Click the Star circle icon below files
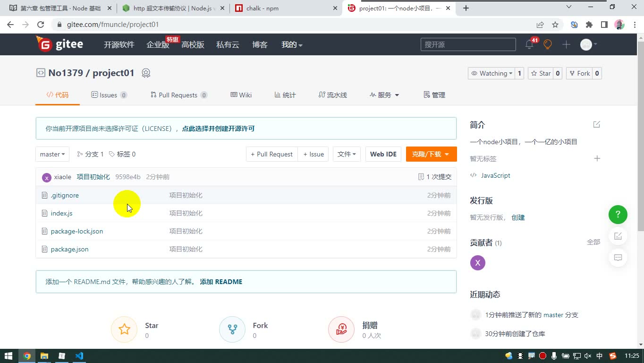 (x=124, y=329)
